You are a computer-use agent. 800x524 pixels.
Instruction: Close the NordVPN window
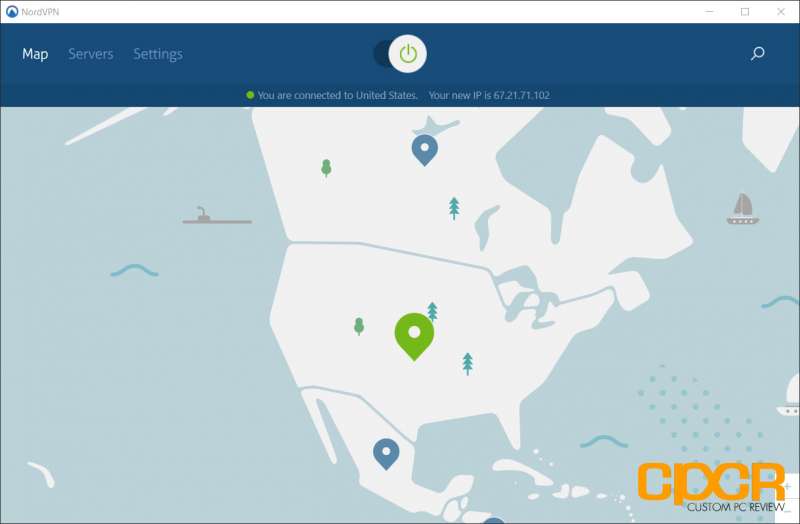click(781, 11)
